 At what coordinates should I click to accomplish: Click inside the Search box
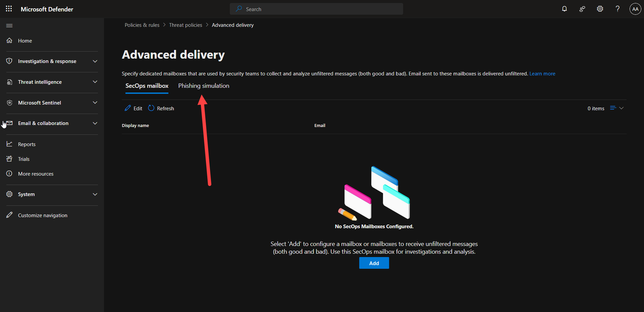[x=316, y=9]
